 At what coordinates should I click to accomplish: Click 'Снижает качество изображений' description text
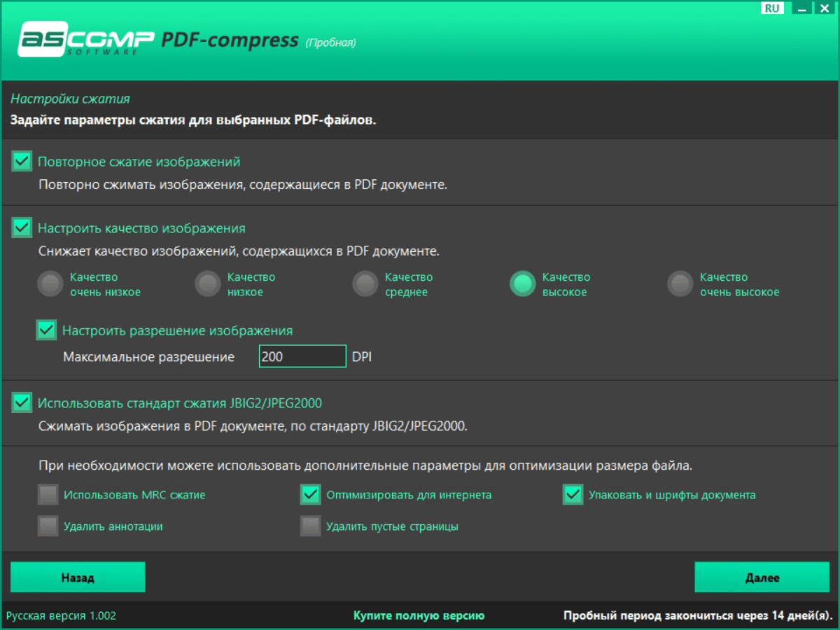pyautogui.click(x=239, y=251)
